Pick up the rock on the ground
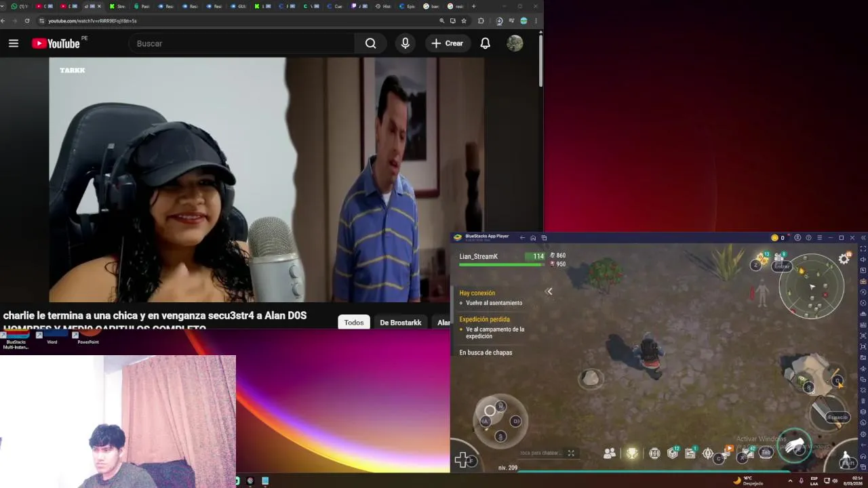 tap(591, 378)
